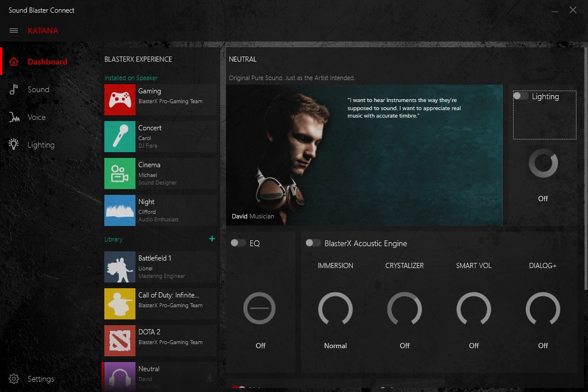The height and width of the screenshot is (392, 588).
Task: Select the Cinema camera profile icon
Action: 120,174
